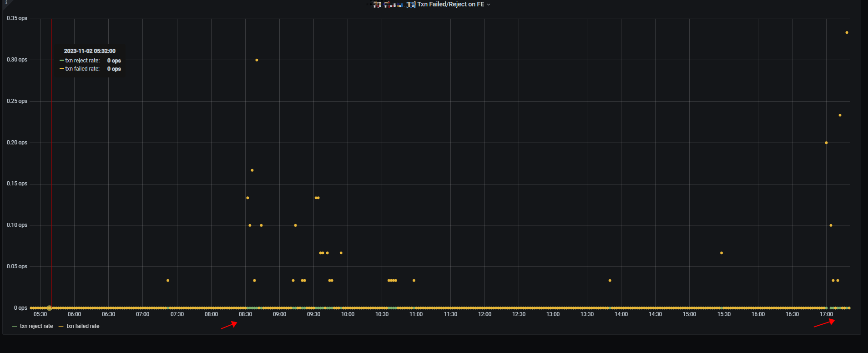Click the red arrow annotation near 17:00

click(824, 323)
